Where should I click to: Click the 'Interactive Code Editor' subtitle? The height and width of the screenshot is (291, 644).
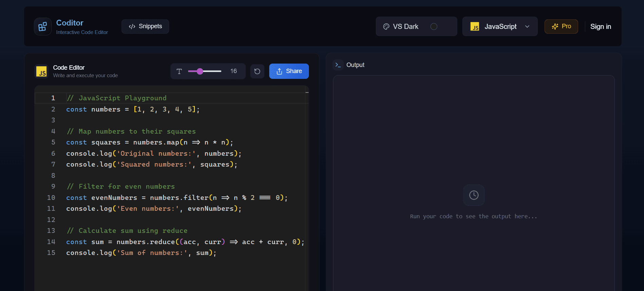(x=82, y=32)
